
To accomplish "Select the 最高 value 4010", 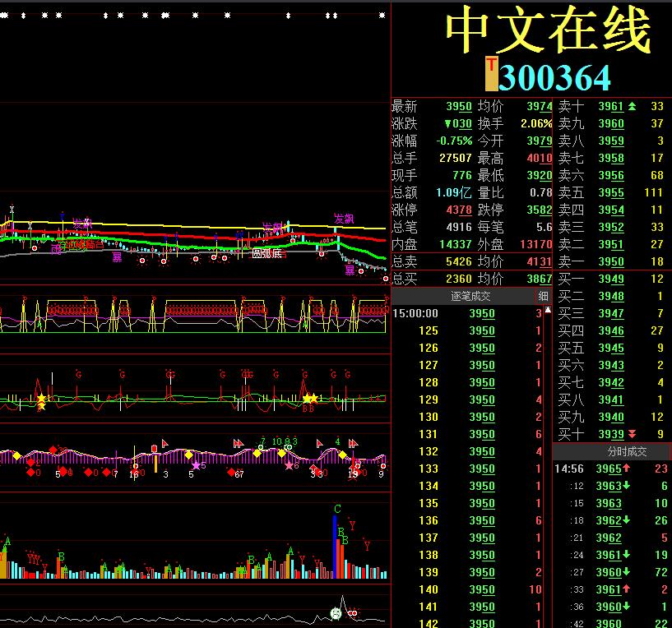I will [539, 158].
